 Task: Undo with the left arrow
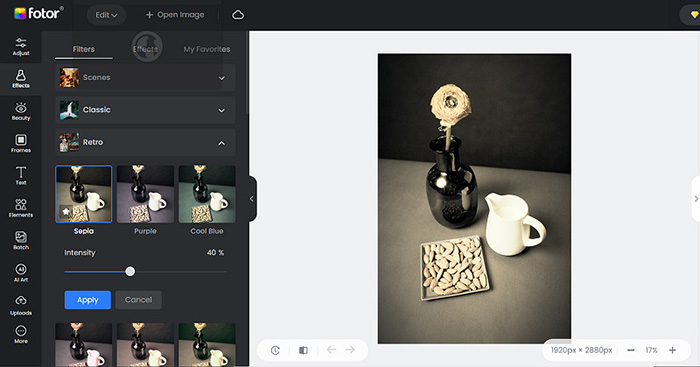tap(331, 350)
